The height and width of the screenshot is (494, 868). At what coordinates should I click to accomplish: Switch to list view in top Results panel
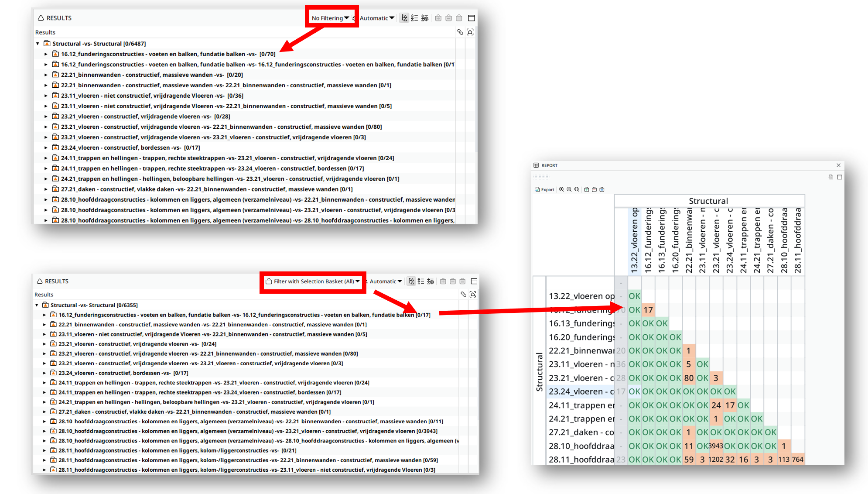[x=414, y=18]
